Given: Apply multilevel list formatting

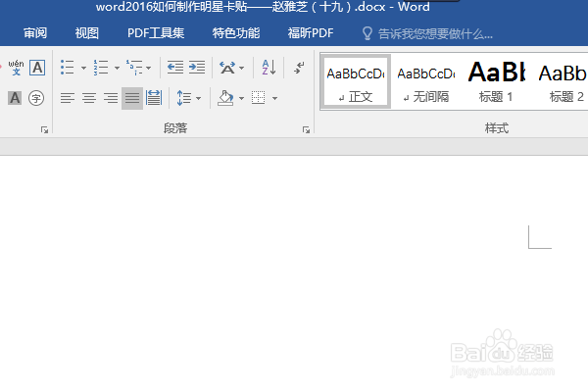Looking at the screenshot, I should [134, 68].
